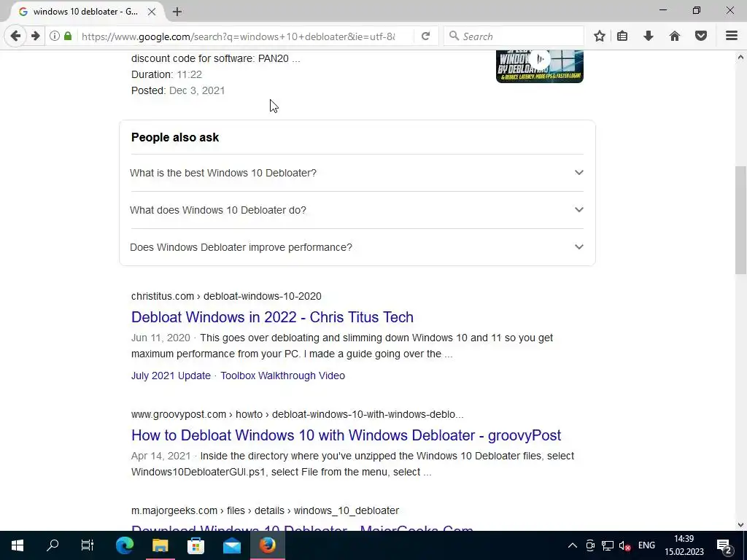This screenshot has height=560, width=747.
Task: Launch Microsoft Edge from the taskbar
Action: coord(125,545)
